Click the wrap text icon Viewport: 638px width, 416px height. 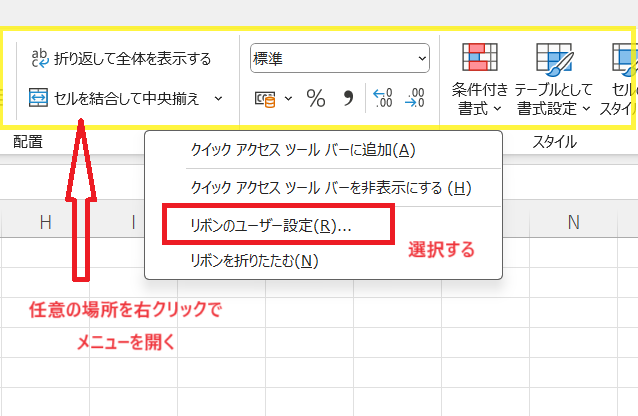40,58
